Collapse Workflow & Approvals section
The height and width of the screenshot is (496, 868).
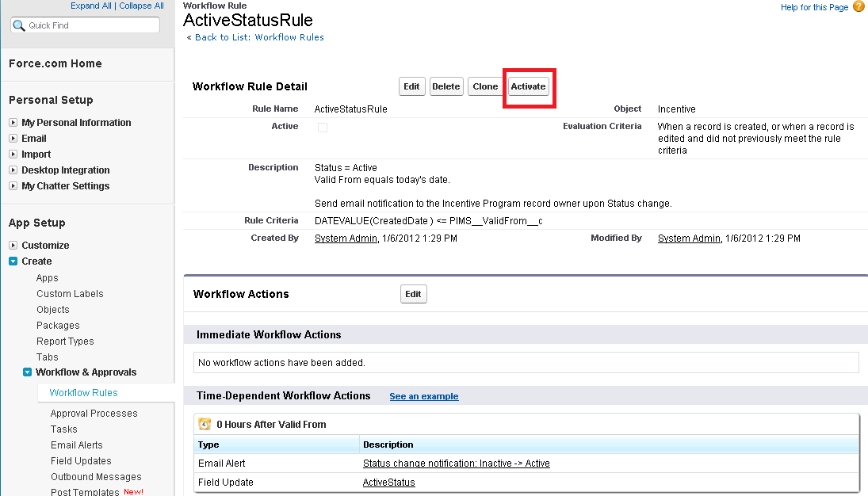click(x=27, y=372)
